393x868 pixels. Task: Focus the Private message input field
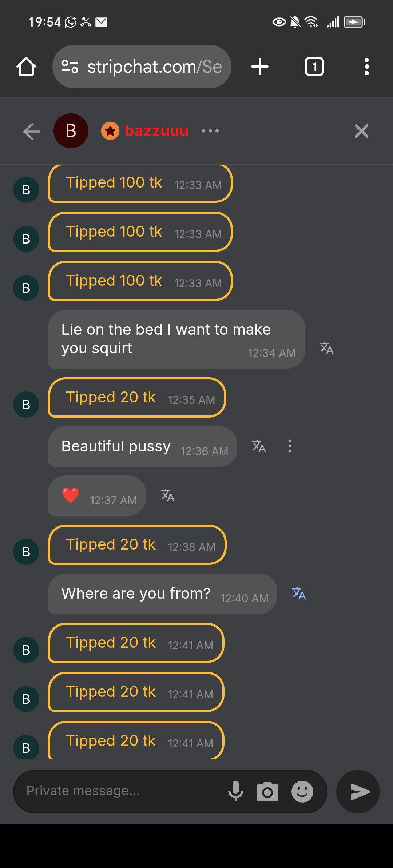tap(120, 791)
